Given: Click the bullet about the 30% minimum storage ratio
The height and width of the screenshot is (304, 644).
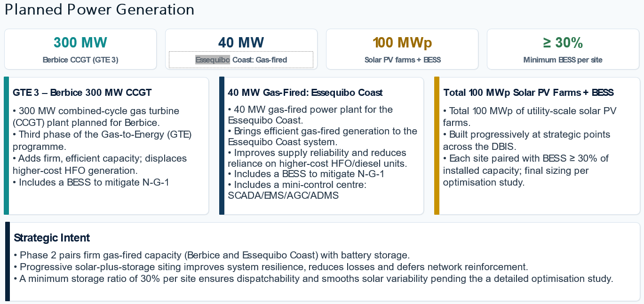Looking at the screenshot, I should click(313, 279).
